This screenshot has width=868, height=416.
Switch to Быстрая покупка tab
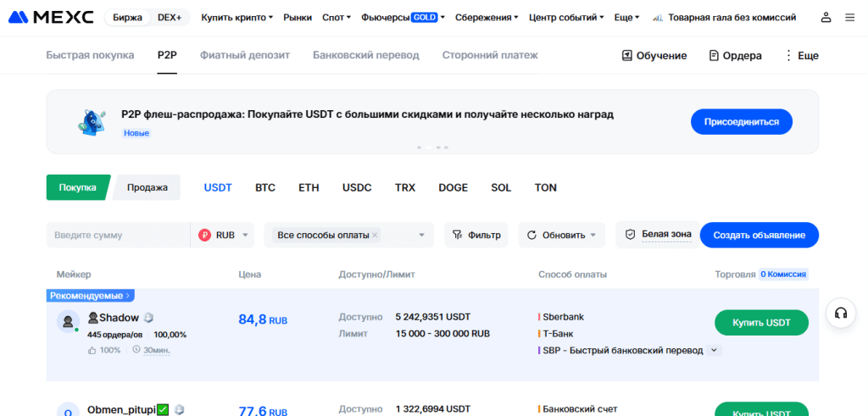90,55
